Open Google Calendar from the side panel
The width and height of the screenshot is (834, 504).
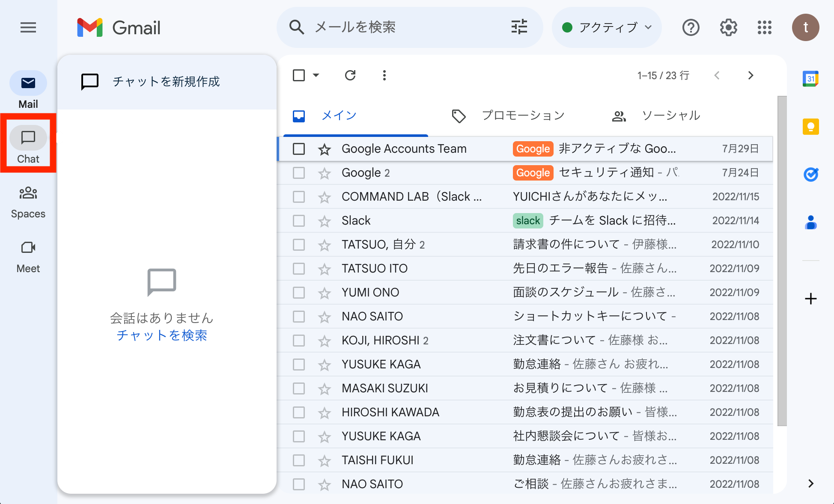point(810,78)
